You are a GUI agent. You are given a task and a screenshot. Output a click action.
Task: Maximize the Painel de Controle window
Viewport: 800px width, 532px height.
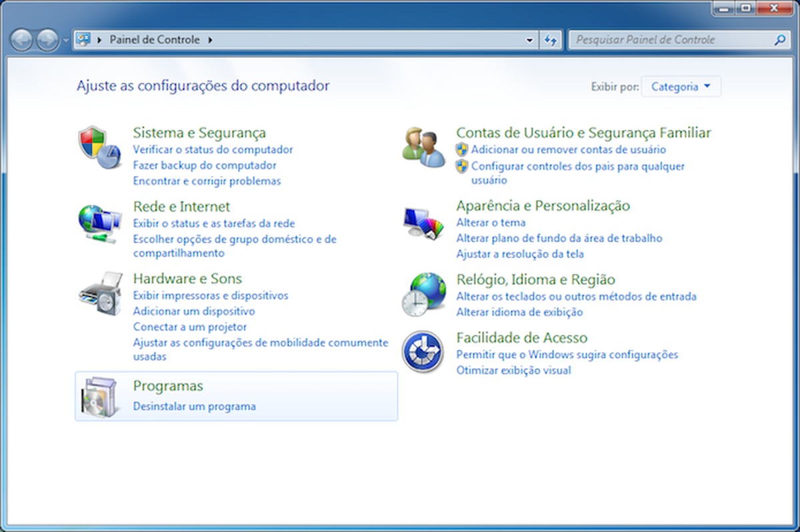tap(745, 8)
